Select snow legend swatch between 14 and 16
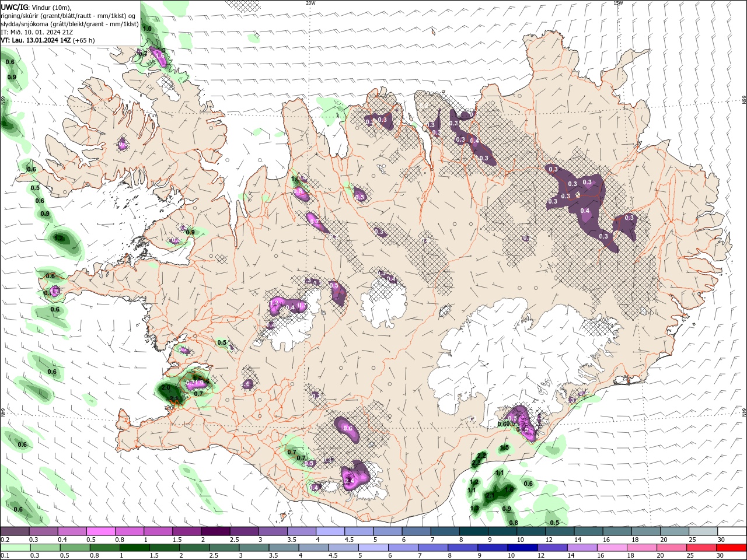The width and height of the screenshot is (747, 560). pos(588,531)
